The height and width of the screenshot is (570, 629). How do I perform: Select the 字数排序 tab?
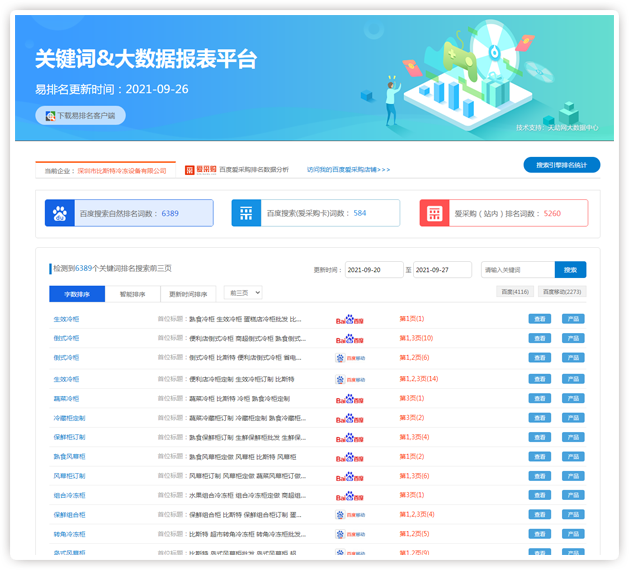pos(77,294)
